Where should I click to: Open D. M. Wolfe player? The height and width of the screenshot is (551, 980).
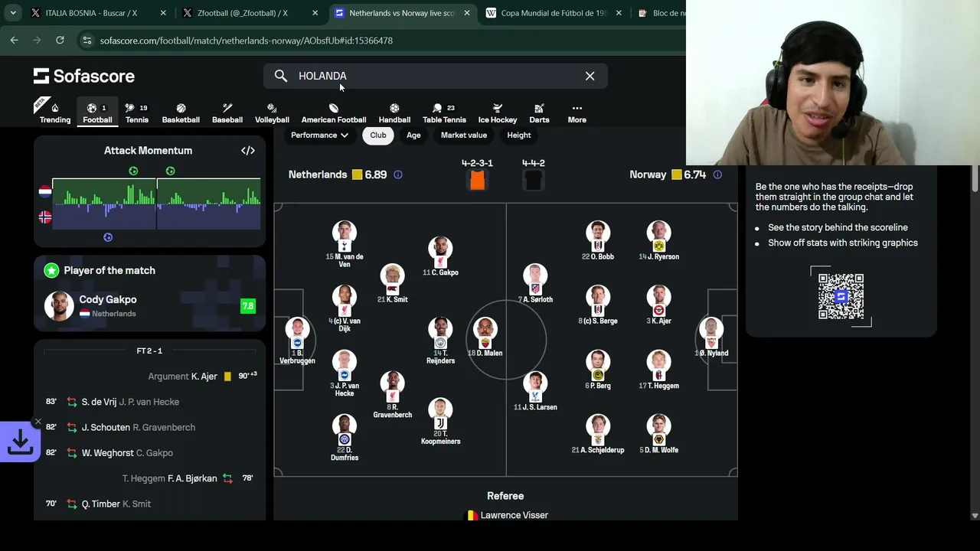coord(658,434)
